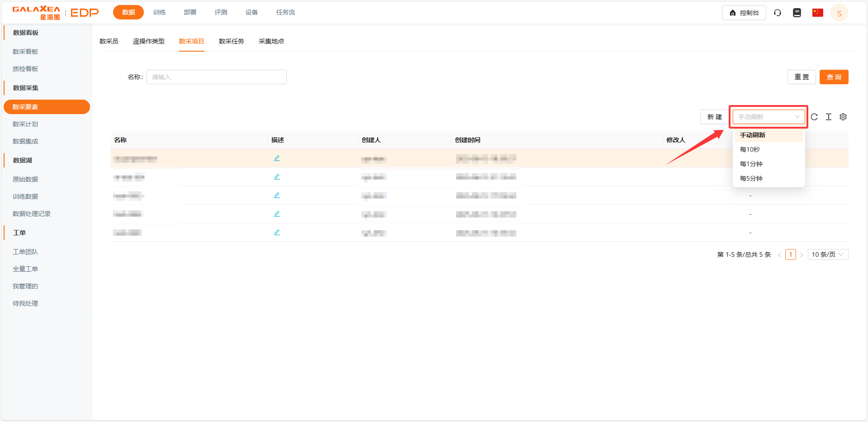Select 每10秒 refresh option

[750, 149]
